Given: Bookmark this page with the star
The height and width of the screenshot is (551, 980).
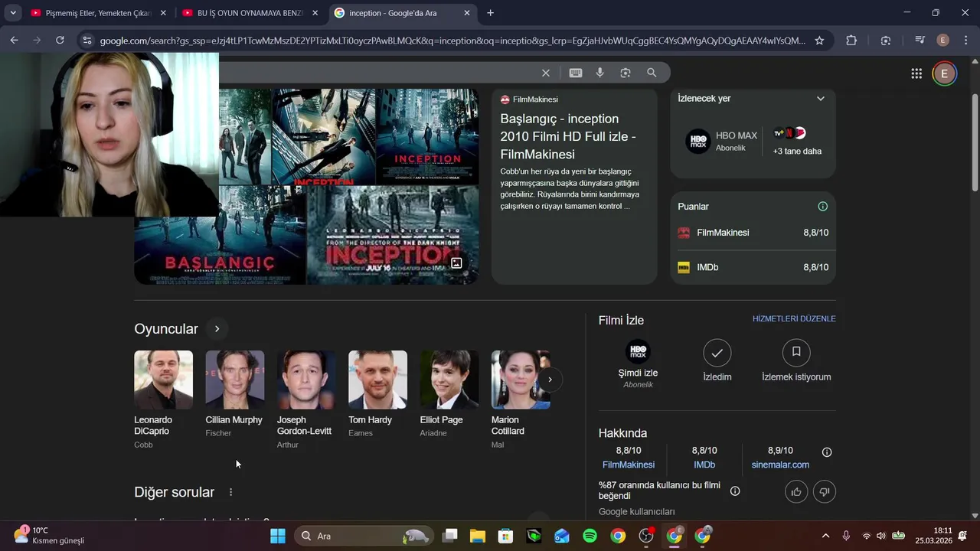Looking at the screenshot, I should tap(819, 41).
